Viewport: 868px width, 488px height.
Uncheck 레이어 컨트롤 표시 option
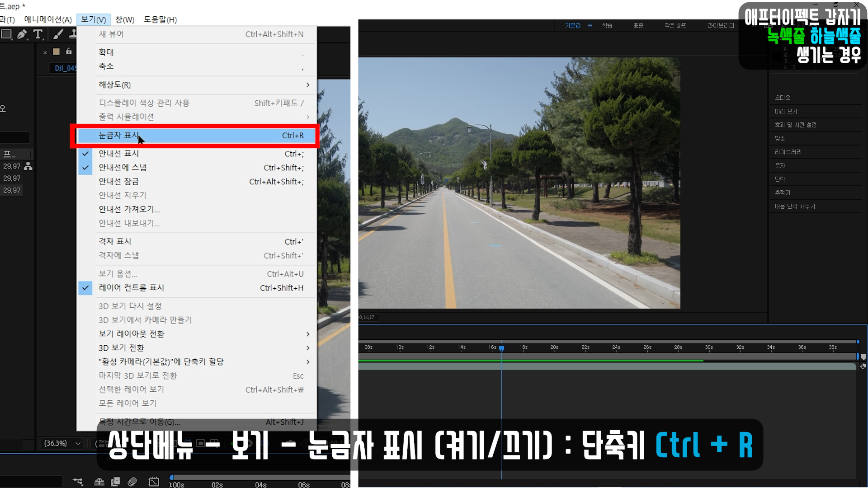(x=131, y=288)
